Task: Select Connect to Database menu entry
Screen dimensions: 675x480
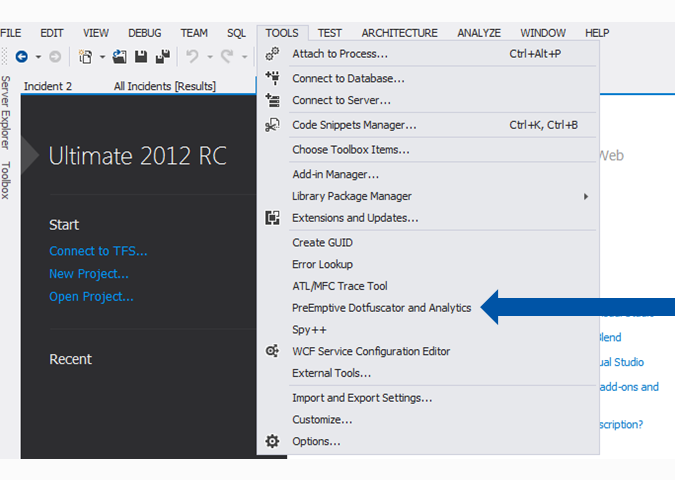Action: tap(428, 78)
